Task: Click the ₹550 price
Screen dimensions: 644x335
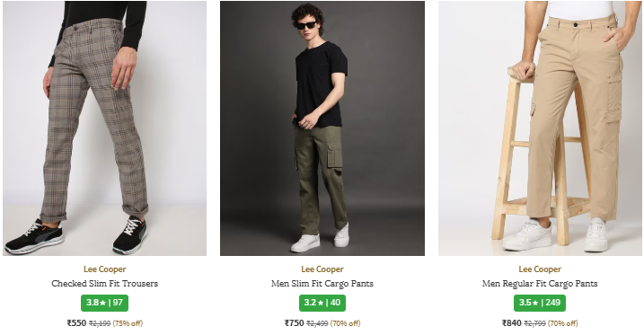Action: [x=77, y=323]
